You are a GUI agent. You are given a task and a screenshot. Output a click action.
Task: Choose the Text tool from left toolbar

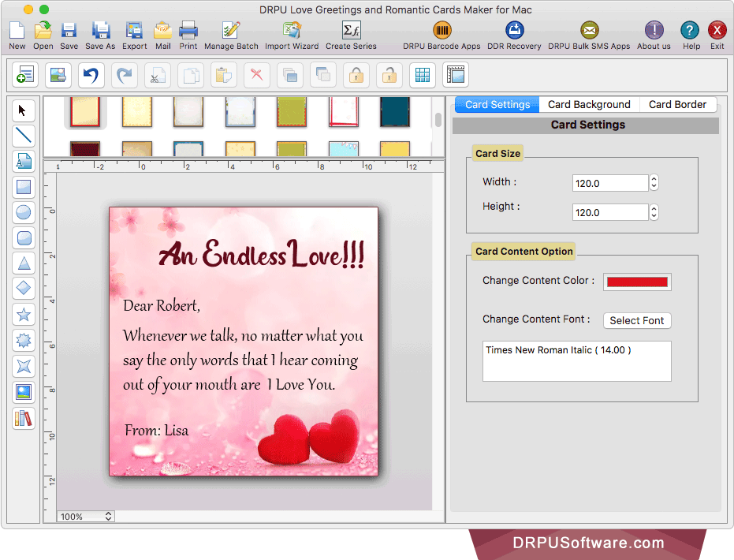(23, 161)
